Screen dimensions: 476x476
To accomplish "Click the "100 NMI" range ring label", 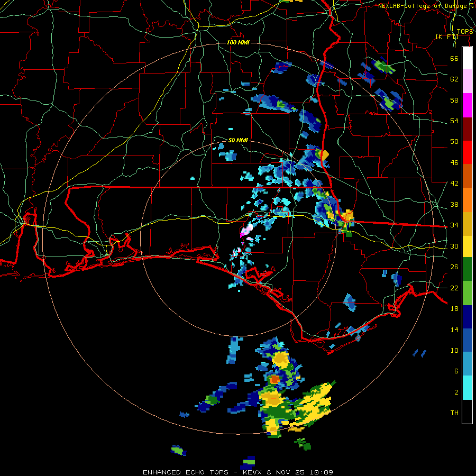I will [238, 42].
